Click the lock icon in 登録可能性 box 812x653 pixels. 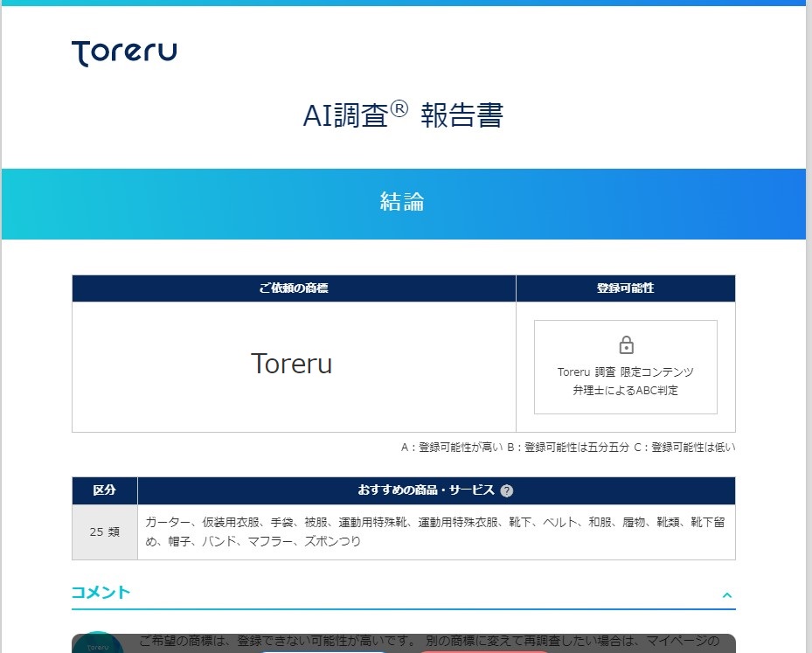pos(626,345)
